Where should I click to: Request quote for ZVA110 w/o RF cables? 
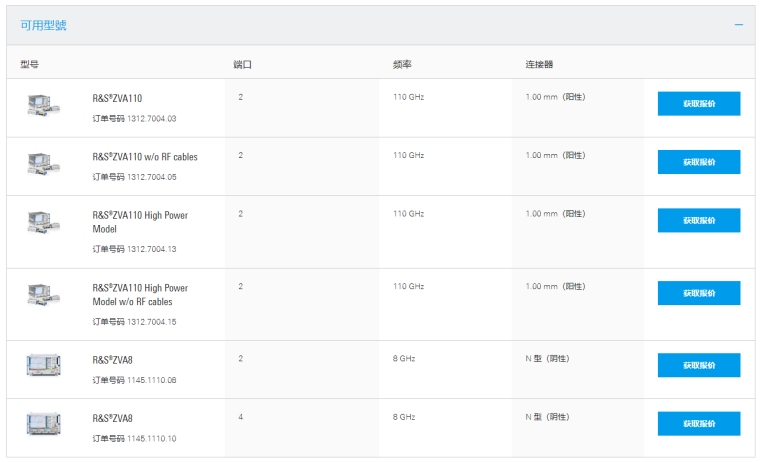click(698, 162)
